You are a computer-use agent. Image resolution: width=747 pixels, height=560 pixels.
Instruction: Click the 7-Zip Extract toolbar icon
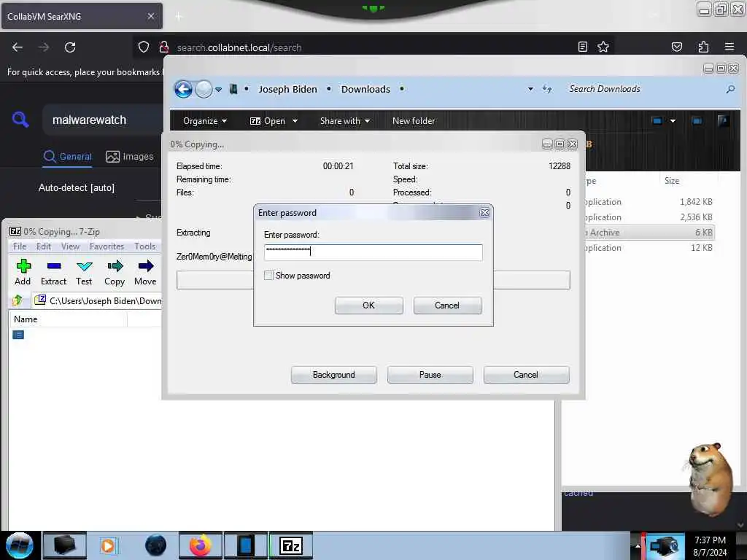pos(54,267)
